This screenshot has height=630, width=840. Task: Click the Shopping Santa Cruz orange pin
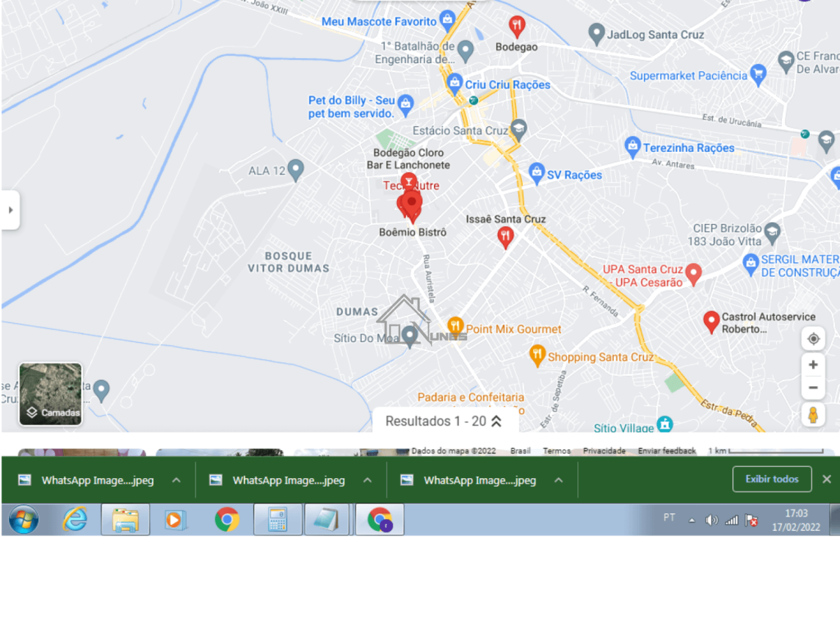click(537, 355)
